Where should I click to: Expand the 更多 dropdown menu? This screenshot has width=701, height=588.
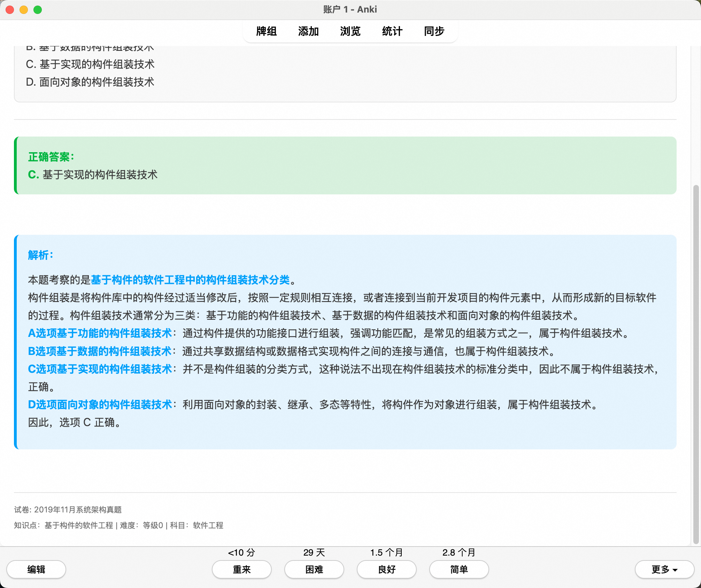pyautogui.click(x=664, y=569)
